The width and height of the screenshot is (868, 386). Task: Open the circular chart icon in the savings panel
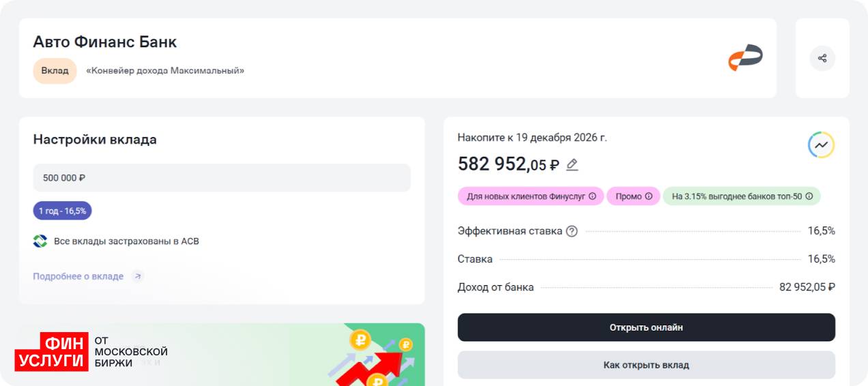click(x=821, y=145)
